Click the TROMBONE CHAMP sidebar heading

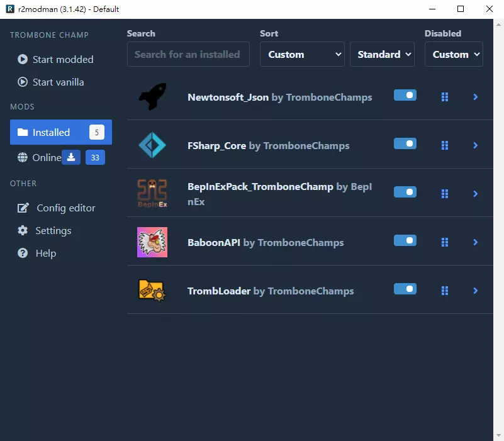(49, 35)
